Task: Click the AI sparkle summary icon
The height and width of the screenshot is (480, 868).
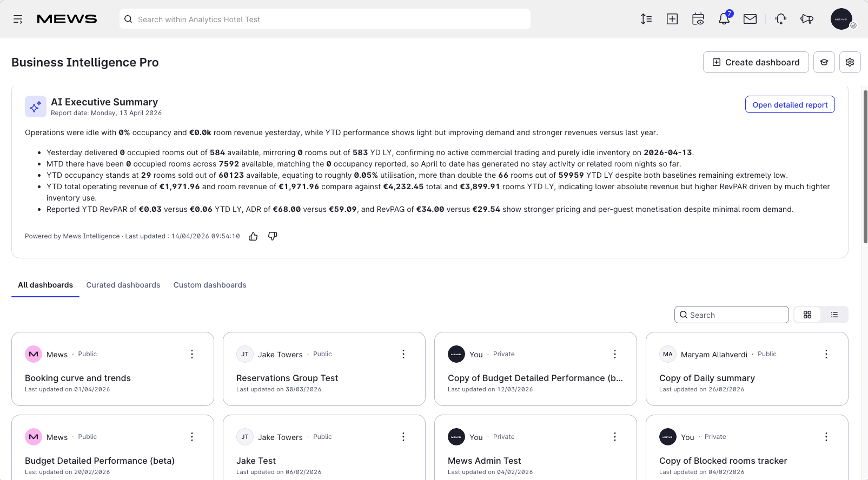Action: tap(35, 106)
